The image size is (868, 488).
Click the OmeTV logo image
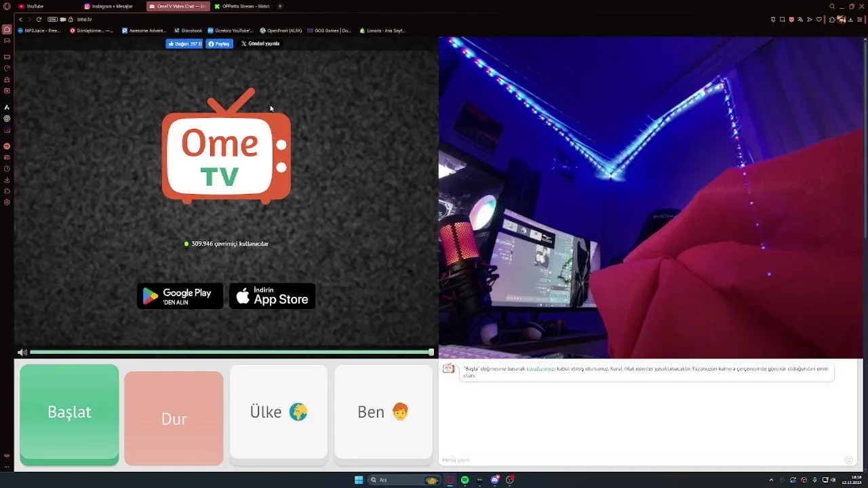(x=226, y=146)
